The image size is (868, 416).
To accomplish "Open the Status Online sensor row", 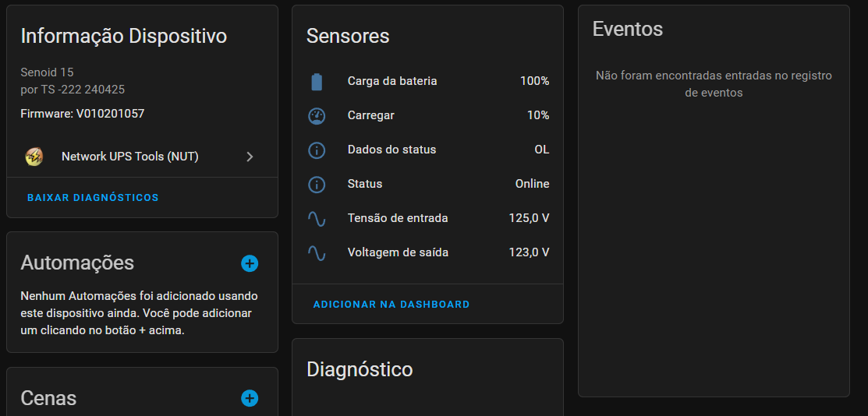I will 427,184.
